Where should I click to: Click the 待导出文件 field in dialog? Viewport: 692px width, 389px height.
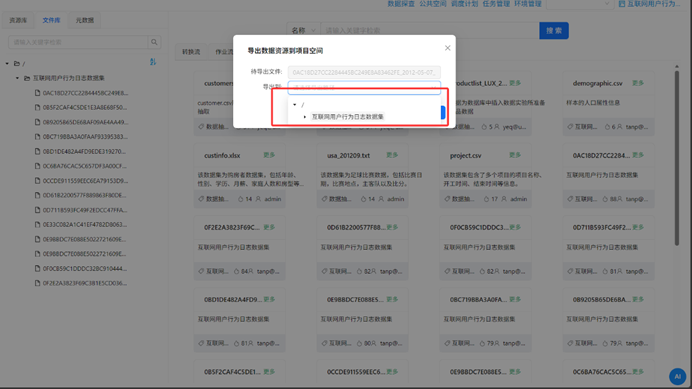coord(364,72)
